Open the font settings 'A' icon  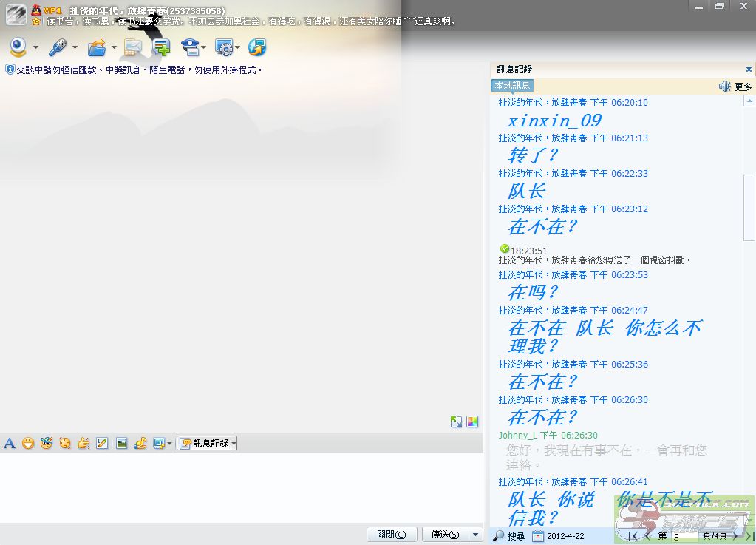pos(10,444)
